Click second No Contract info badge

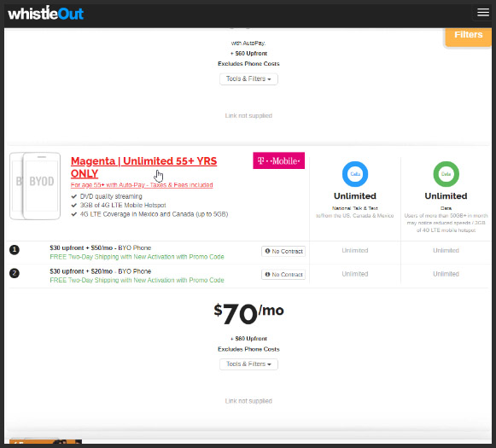click(283, 275)
